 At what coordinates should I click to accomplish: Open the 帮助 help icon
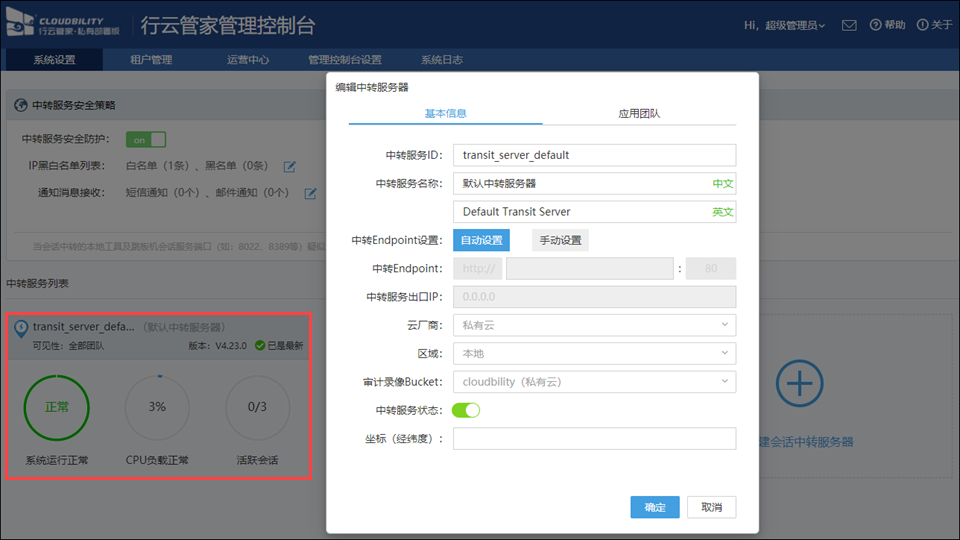876,25
